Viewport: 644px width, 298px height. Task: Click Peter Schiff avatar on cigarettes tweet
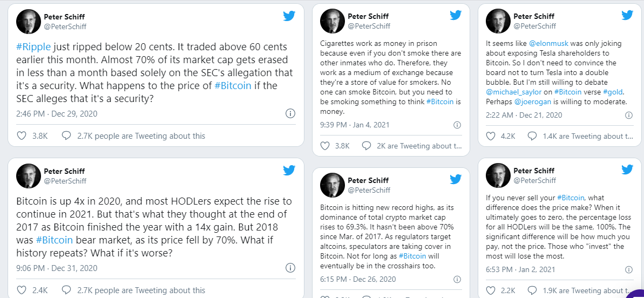click(333, 21)
